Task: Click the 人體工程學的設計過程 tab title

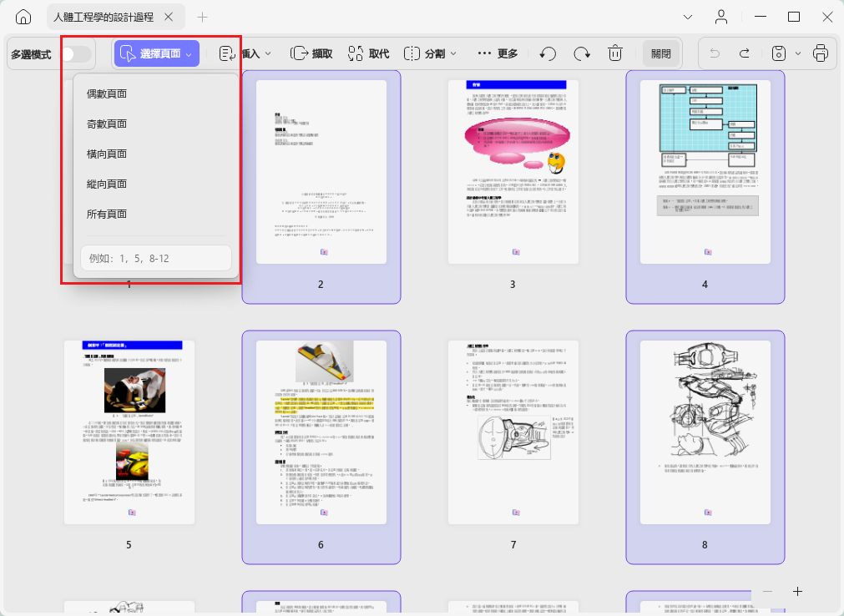Action: [x=104, y=18]
